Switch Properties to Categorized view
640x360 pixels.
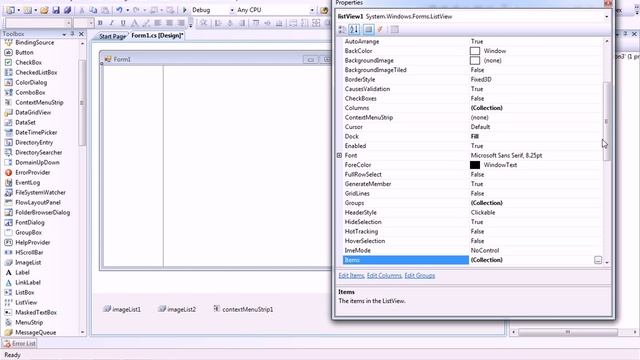[342, 29]
